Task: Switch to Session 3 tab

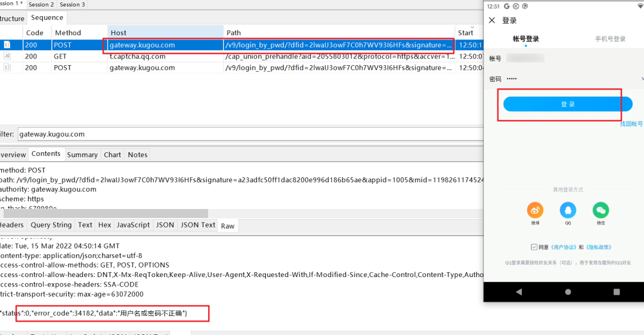Action: coord(72,5)
